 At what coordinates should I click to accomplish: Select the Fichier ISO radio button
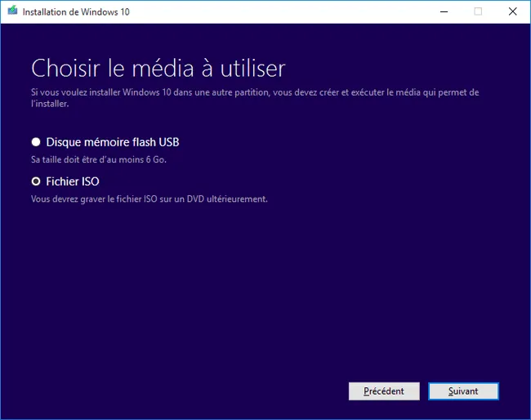coord(36,181)
